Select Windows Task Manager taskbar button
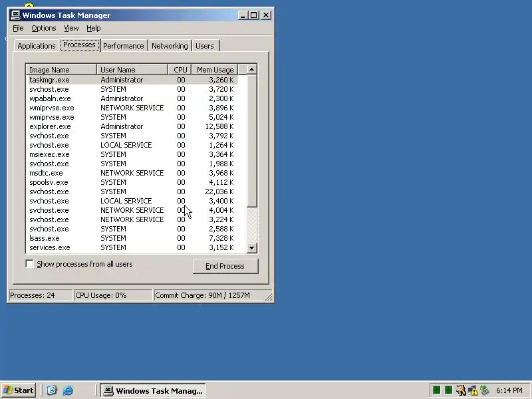This screenshot has width=532, height=399. click(x=153, y=390)
